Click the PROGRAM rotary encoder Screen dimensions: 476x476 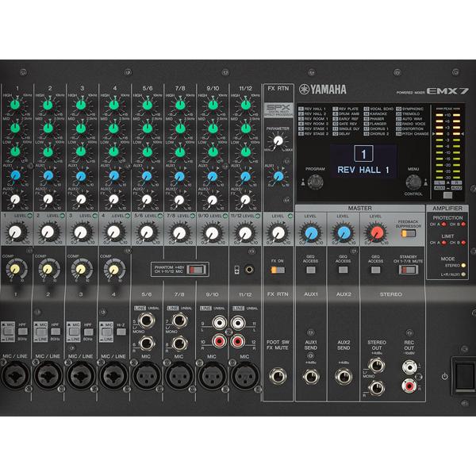(x=316, y=182)
